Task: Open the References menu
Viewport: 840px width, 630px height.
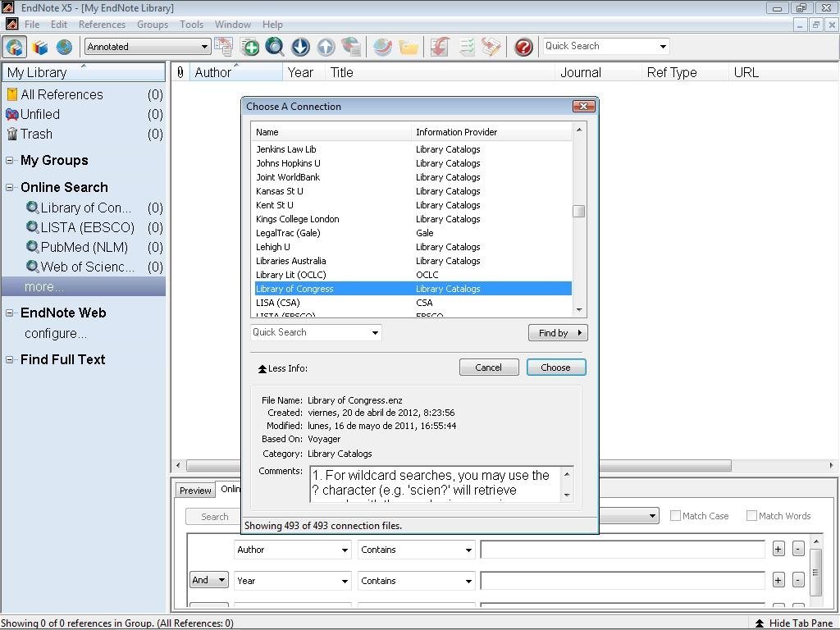Action: coord(102,25)
